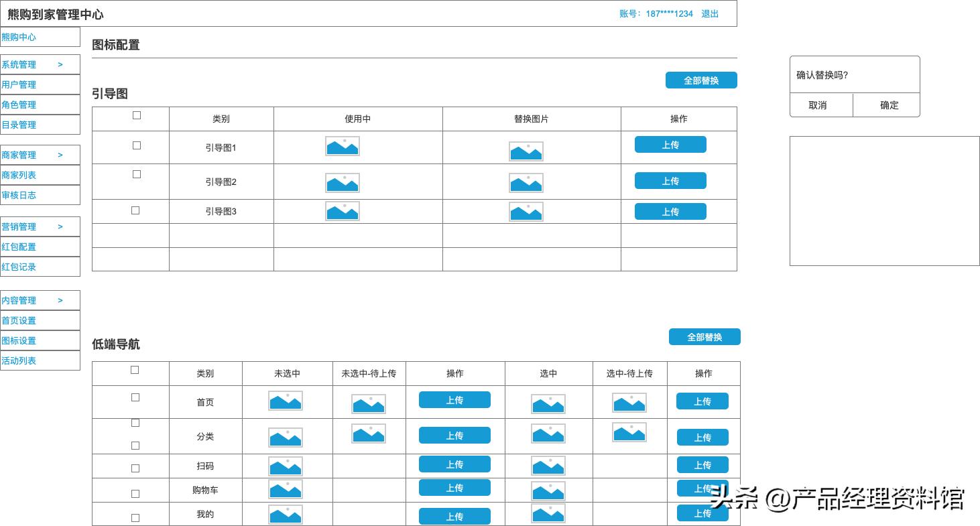Image resolution: width=980 pixels, height=526 pixels.
Task: Click the 引导图2 replacement image icon
Action: (526, 182)
